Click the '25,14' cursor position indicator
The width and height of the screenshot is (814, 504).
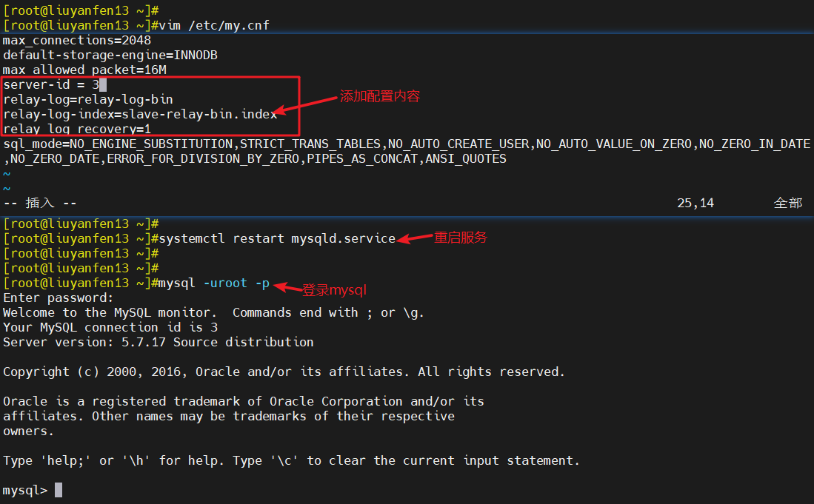tap(695, 203)
